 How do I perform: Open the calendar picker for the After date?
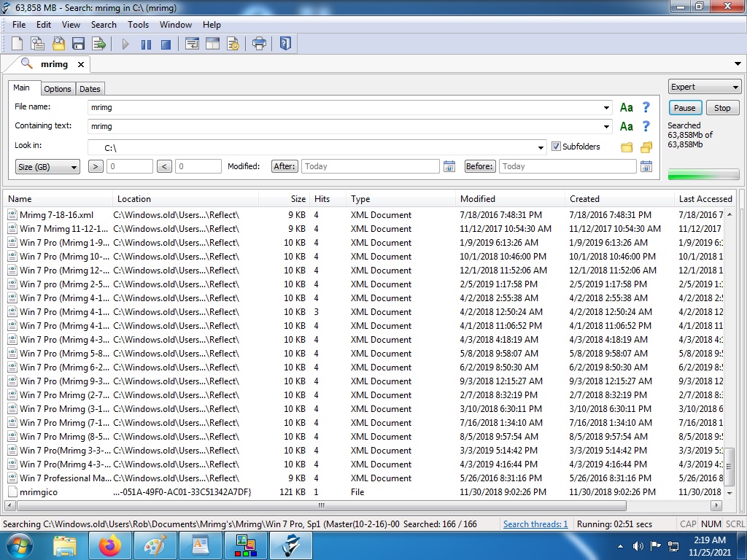[x=449, y=166]
